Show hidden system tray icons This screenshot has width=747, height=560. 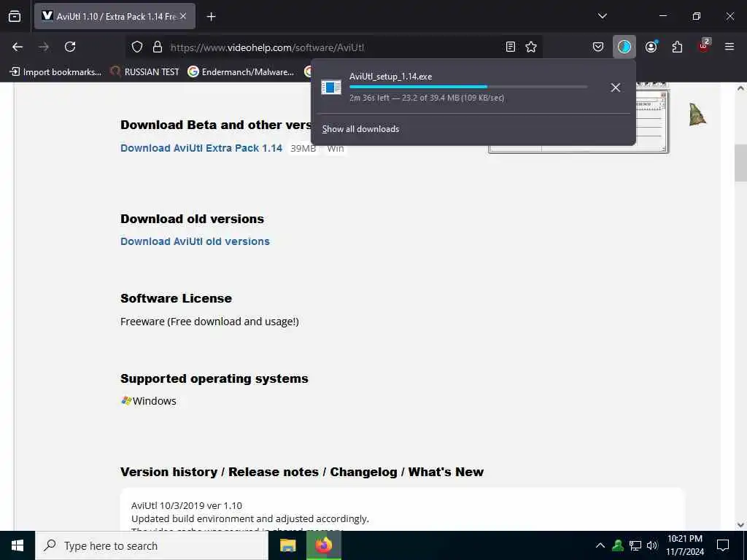(x=600, y=545)
